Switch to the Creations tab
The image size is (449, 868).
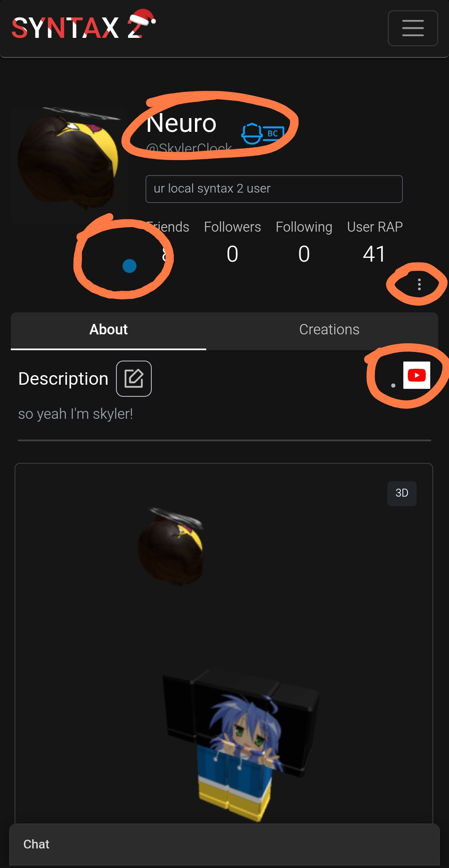[x=329, y=330]
